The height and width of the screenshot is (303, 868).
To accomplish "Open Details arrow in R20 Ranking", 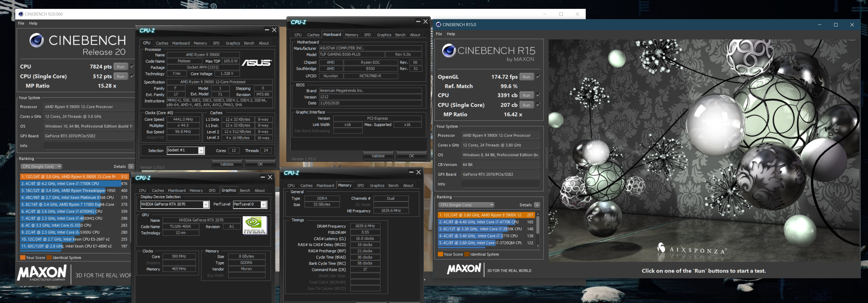I will tap(131, 167).
